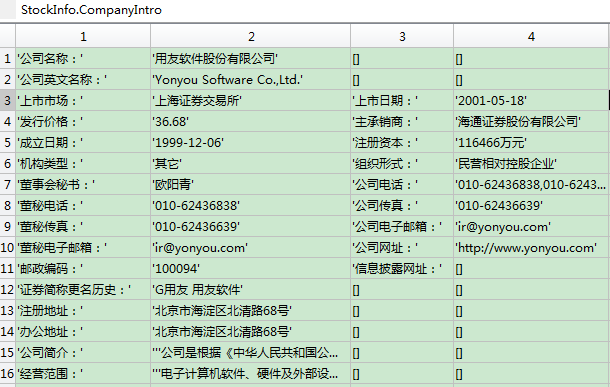Click the 'ir@yonyou.com' cell in row 10
The image size is (610, 387).
[251, 248]
